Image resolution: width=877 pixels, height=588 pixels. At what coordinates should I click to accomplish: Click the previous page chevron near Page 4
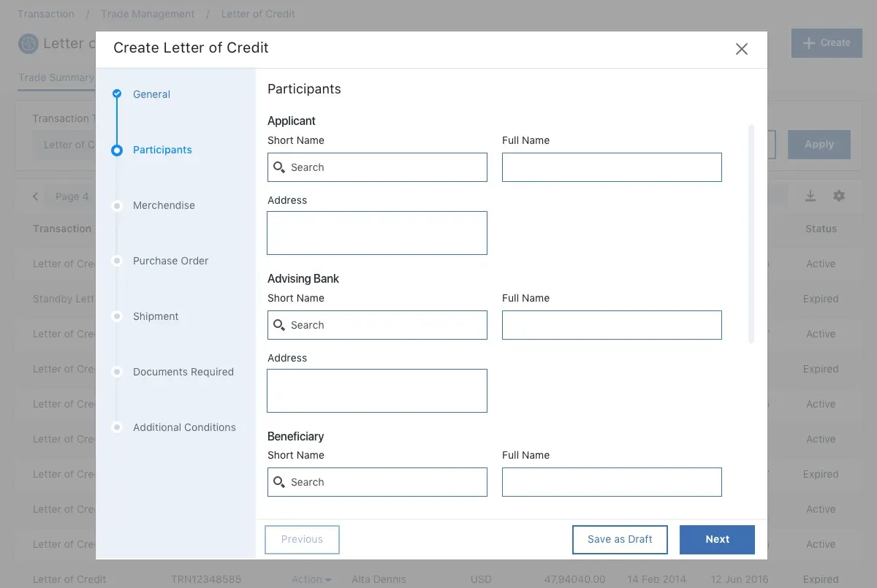35,196
